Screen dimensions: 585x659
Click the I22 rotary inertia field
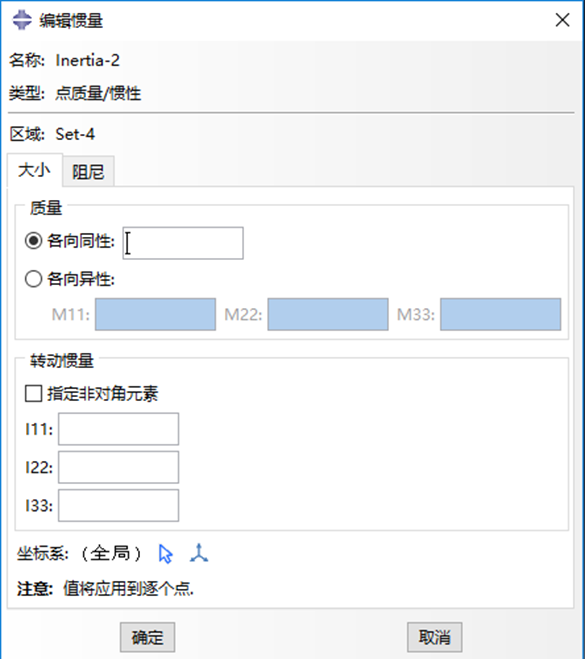(x=119, y=467)
